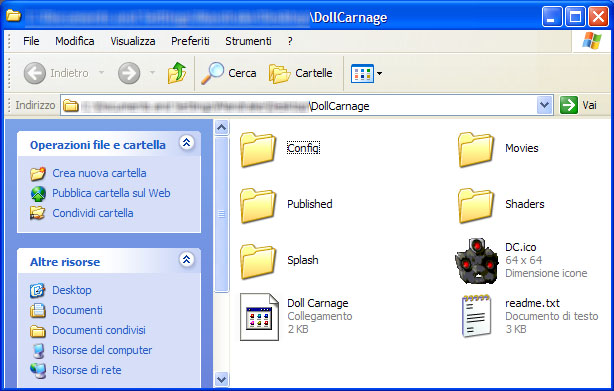Click the sidebar scrollbar thumb
Viewport: 614px width, 391px height.
222,214
